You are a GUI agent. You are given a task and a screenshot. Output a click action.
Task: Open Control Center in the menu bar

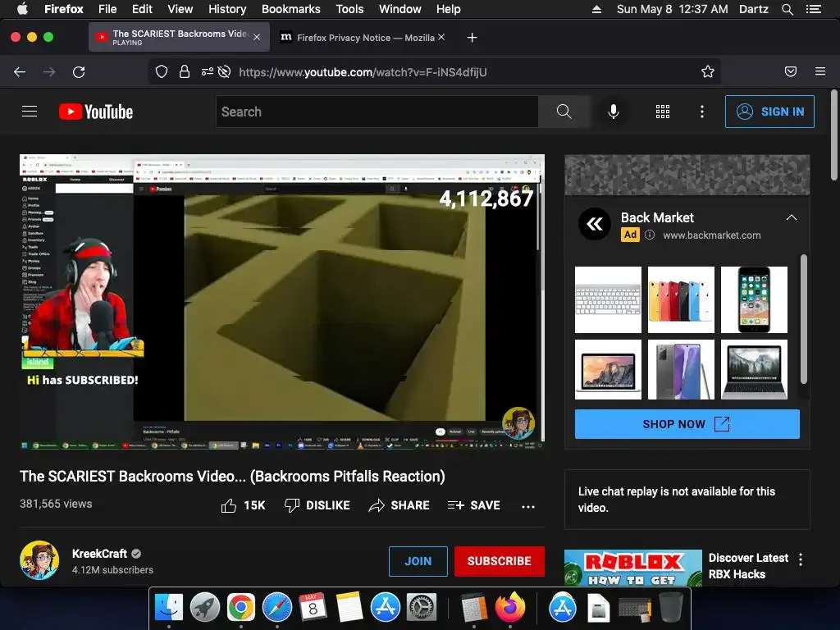coord(813,9)
